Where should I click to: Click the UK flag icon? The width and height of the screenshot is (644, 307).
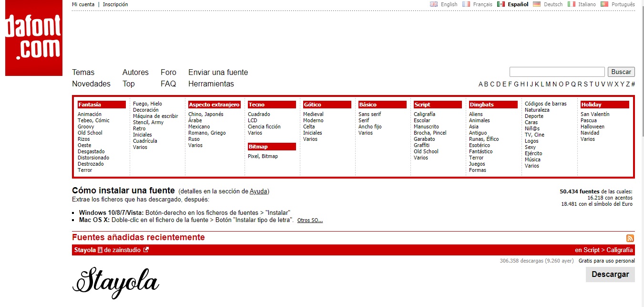tap(434, 4)
